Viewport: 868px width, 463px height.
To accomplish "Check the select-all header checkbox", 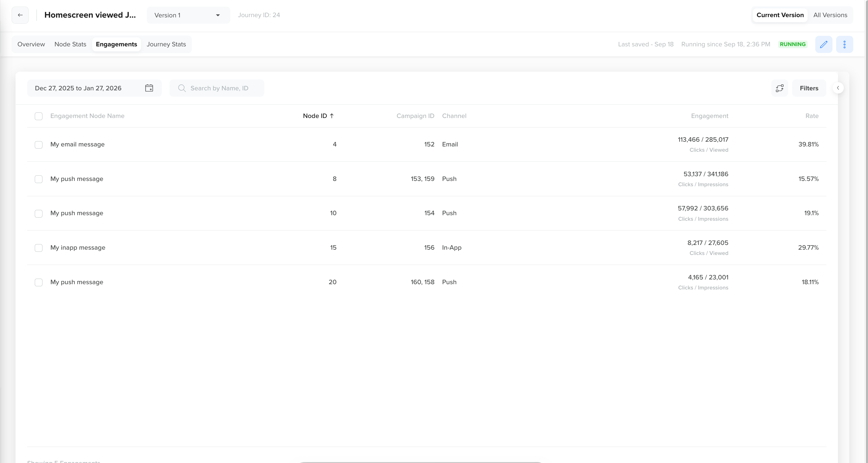I will [39, 116].
